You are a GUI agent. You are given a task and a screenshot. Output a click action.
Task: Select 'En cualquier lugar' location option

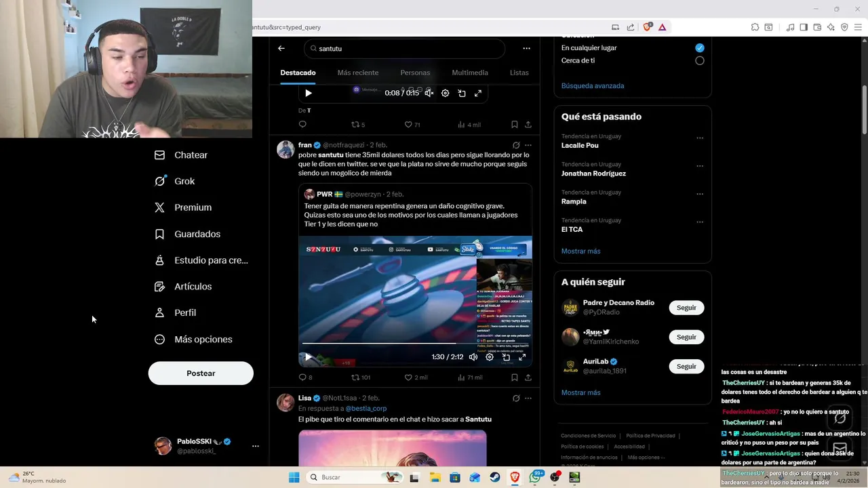click(700, 48)
